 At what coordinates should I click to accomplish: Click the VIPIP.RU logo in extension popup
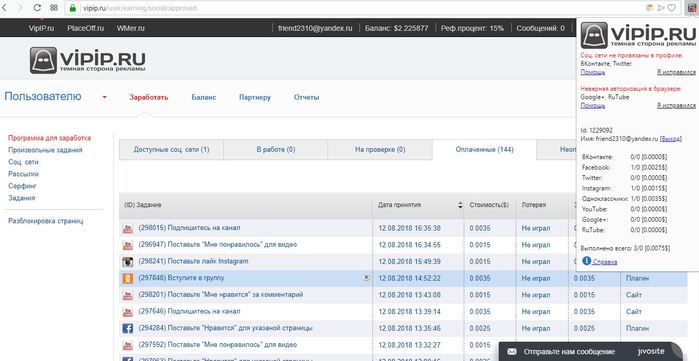[638, 35]
